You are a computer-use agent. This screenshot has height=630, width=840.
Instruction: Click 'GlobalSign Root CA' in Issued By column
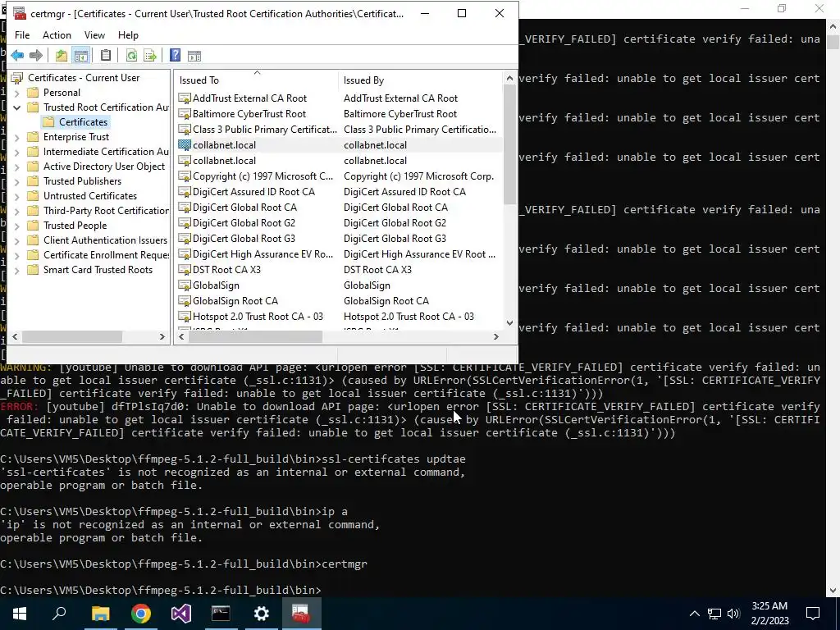[x=386, y=301]
